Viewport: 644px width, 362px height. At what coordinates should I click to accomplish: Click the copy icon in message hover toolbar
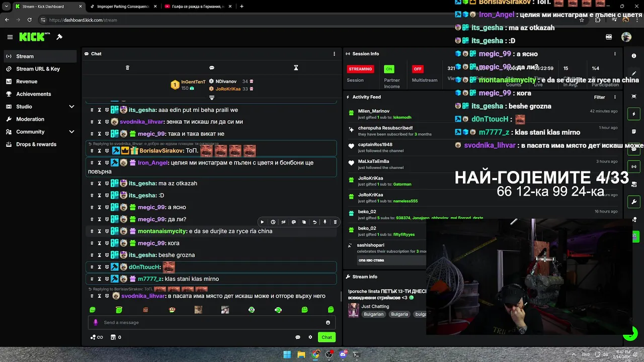pyautogui.click(x=304, y=222)
